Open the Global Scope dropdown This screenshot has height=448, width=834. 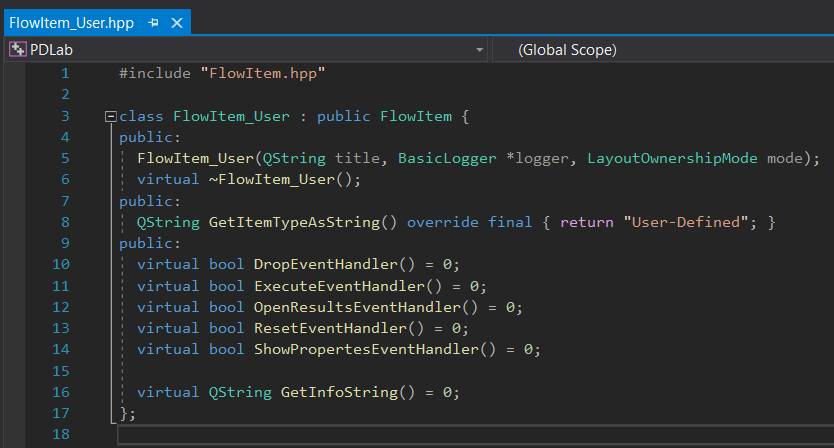[660, 49]
